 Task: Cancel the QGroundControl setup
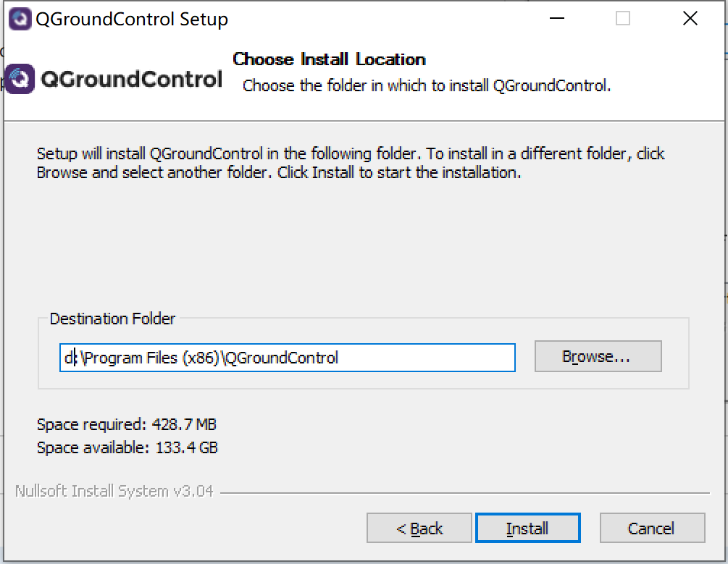tap(652, 529)
